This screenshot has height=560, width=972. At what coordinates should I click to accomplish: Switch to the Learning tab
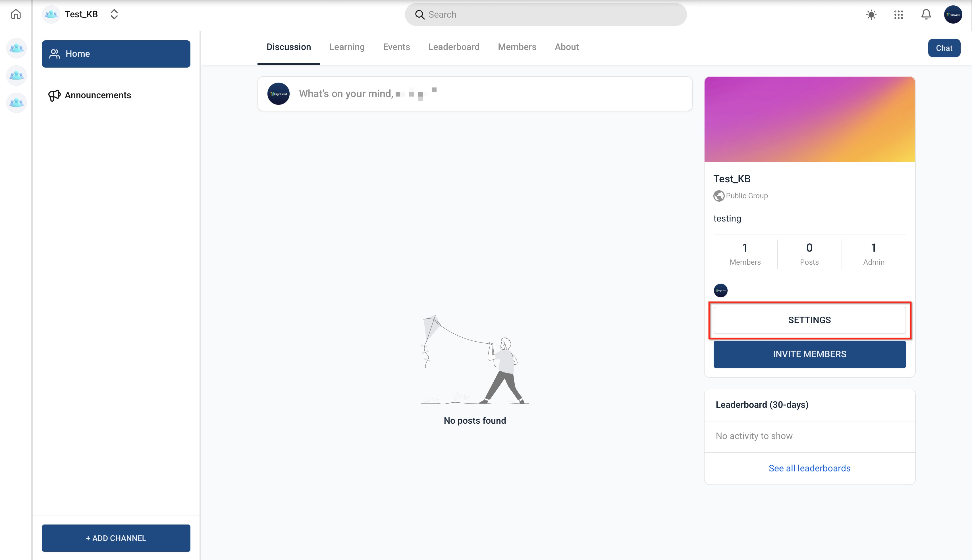point(346,47)
